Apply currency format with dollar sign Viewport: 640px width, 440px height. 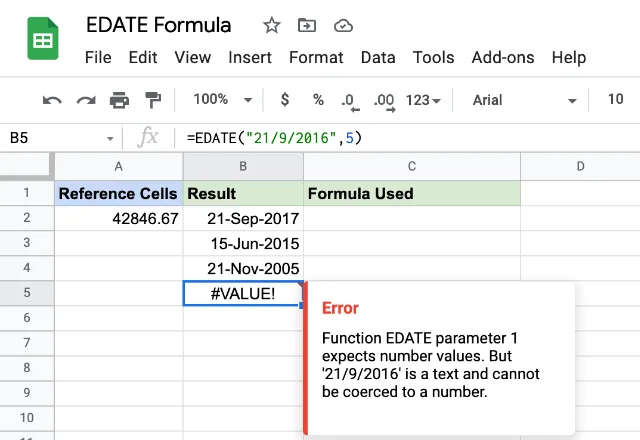tap(285, 100)
